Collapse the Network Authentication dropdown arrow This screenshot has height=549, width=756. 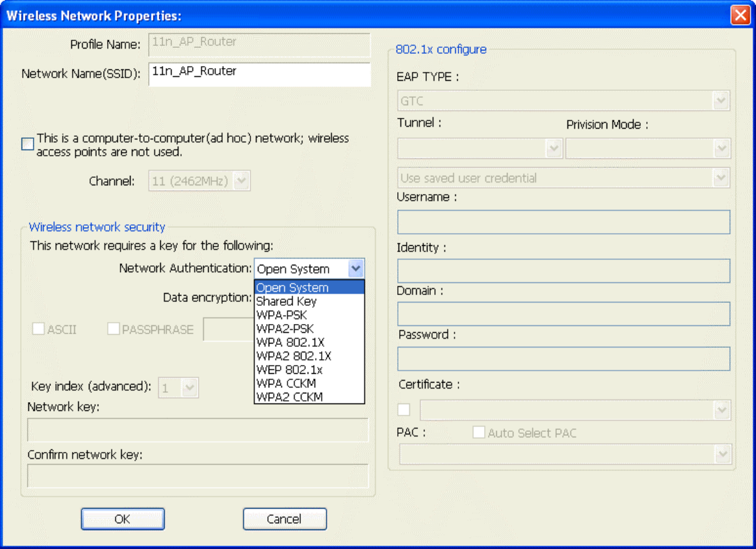click(356, 269)
